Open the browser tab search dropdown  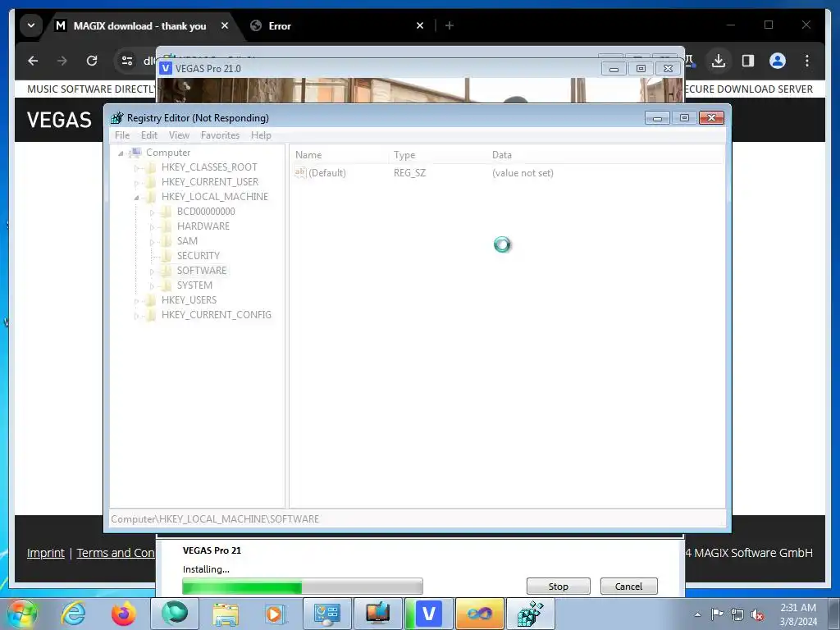coord(31,25)
